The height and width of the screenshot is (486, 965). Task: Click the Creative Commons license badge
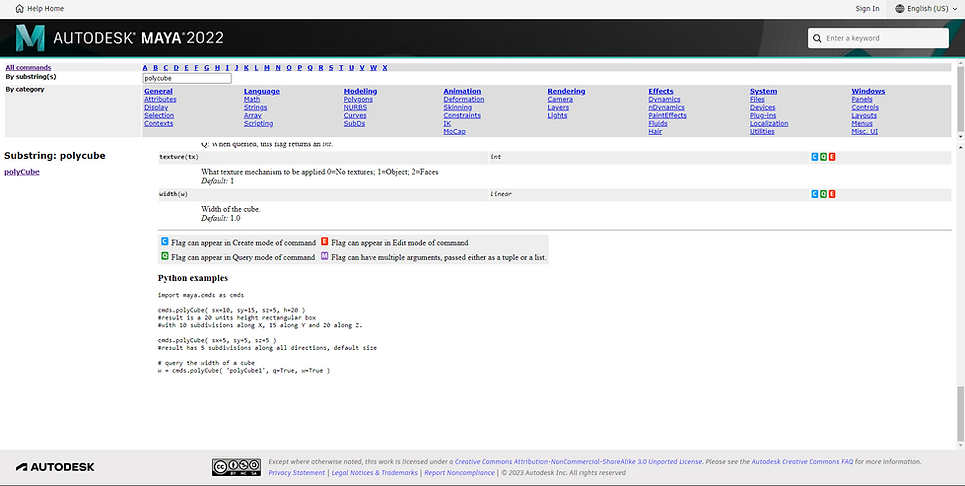pyautogui.click(x=236, y=467)
